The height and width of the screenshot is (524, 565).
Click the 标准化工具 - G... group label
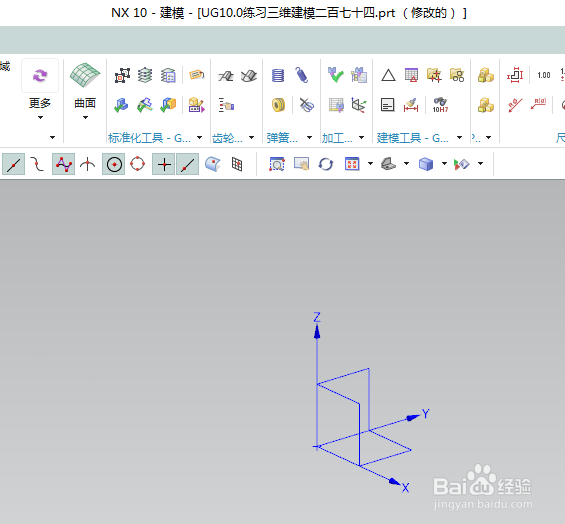click(x=149, y=138)
